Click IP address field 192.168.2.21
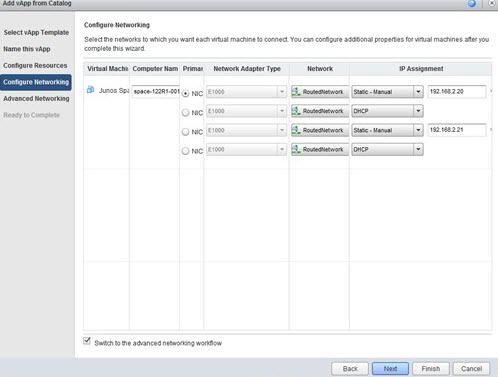This screenshot has height=377, width=498. click(457, 130)
